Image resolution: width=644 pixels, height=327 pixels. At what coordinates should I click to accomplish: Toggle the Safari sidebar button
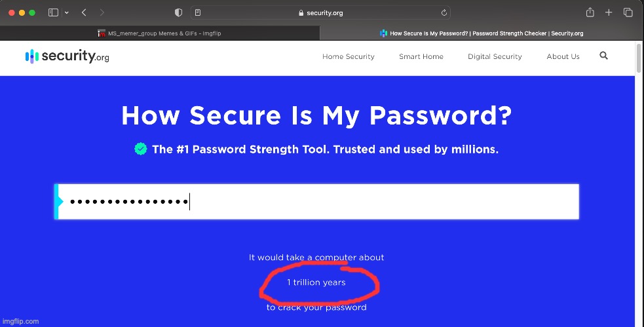tap(53, 12)
